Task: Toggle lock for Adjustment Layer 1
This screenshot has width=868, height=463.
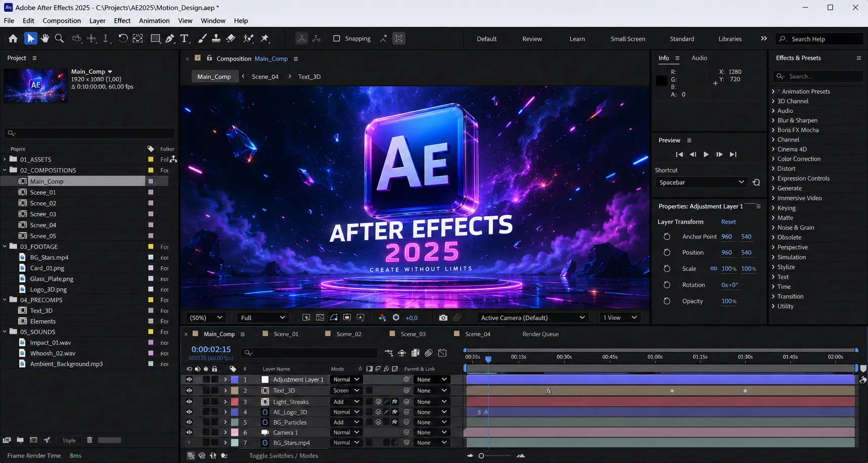Action: 215,380
